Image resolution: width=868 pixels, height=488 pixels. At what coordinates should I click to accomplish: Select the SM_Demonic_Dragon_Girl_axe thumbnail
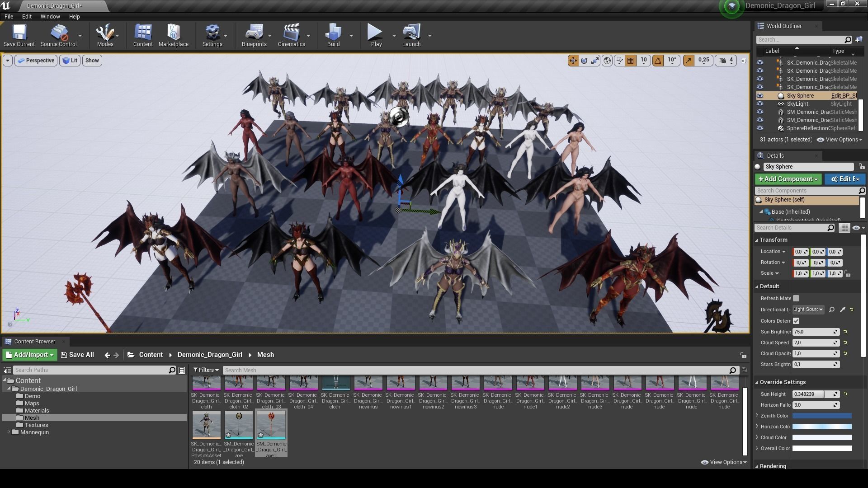239,425
